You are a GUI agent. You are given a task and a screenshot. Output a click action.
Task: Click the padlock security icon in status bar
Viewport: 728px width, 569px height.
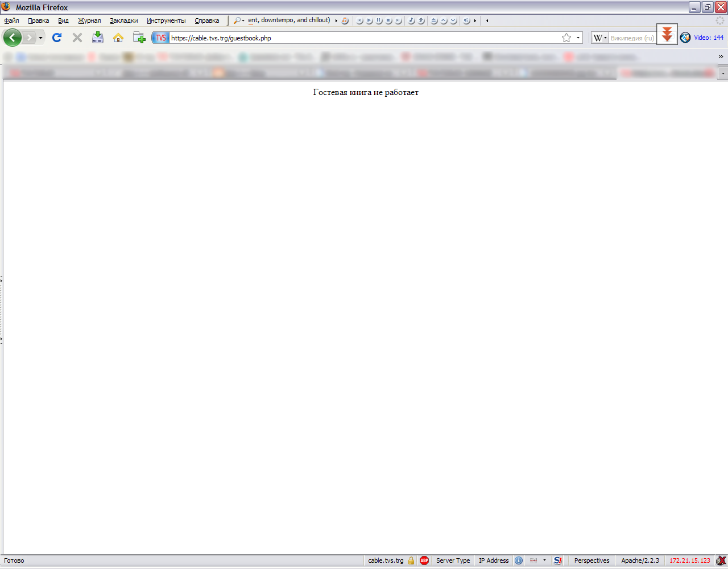coord(411,560)
